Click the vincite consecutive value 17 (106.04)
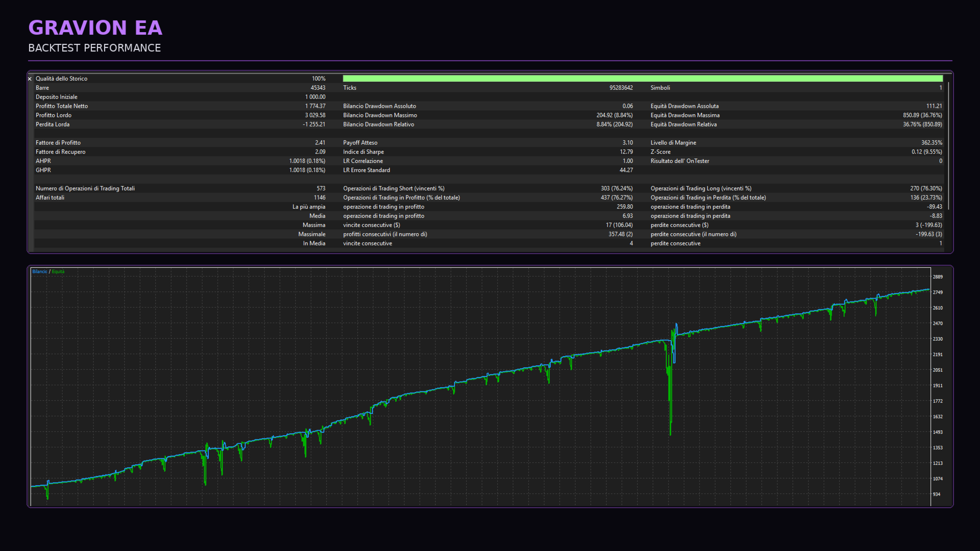Image resolution: width=980 pixels, height=551 pixels. tap(619, 226)
